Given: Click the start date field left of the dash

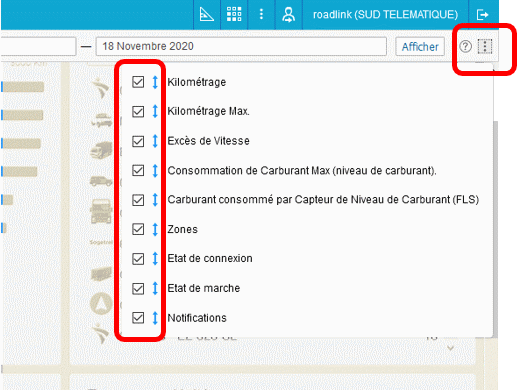Looking at the screenshot, I should click(38, 46).
